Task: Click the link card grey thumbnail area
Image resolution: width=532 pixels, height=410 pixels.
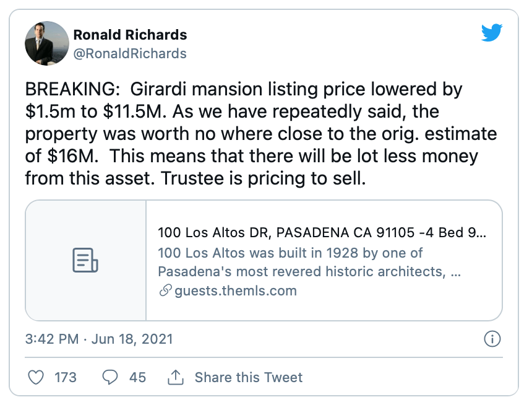Action: tap(86, 260)
